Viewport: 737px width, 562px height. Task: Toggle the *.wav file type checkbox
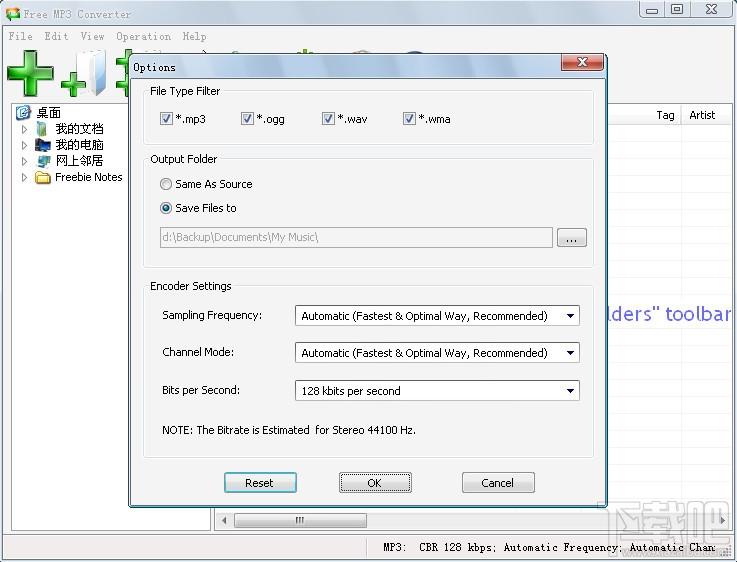coord(328,118)
